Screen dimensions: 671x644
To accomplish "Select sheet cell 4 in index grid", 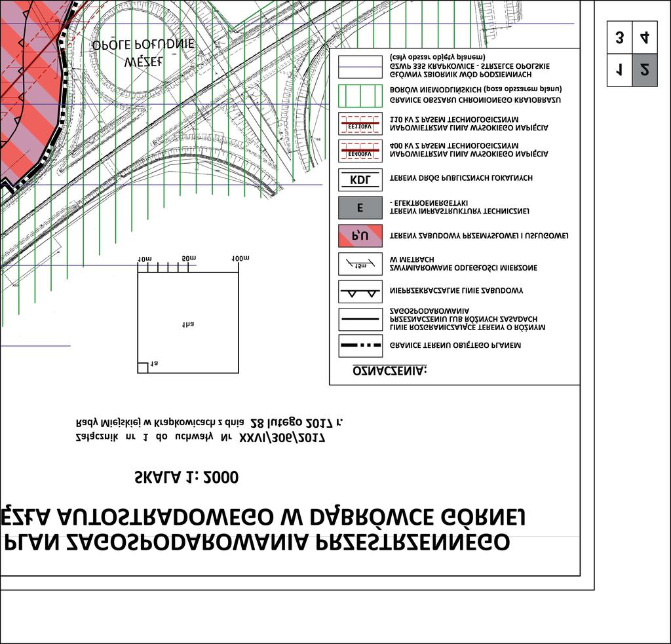I will [645, 37].
